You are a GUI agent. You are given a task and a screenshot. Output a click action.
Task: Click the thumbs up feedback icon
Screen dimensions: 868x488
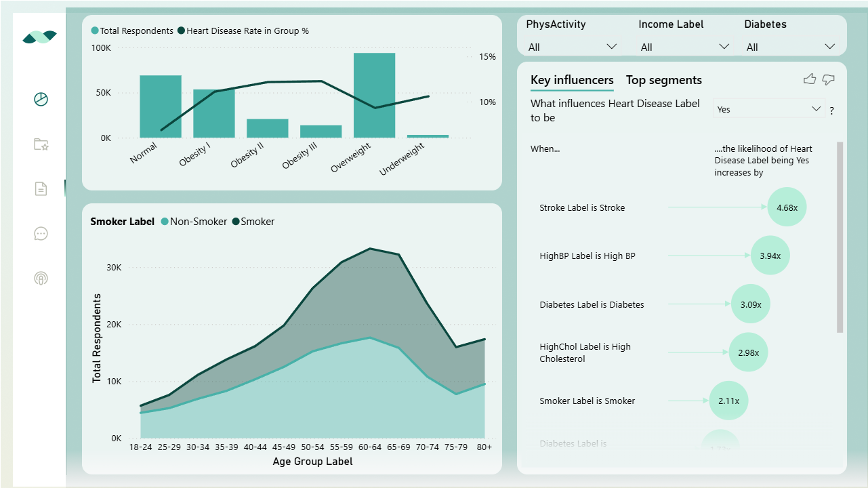809,79
